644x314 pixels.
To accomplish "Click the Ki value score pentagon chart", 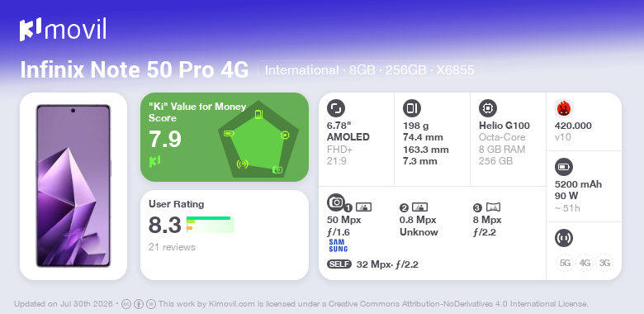I will click(258, 138).
